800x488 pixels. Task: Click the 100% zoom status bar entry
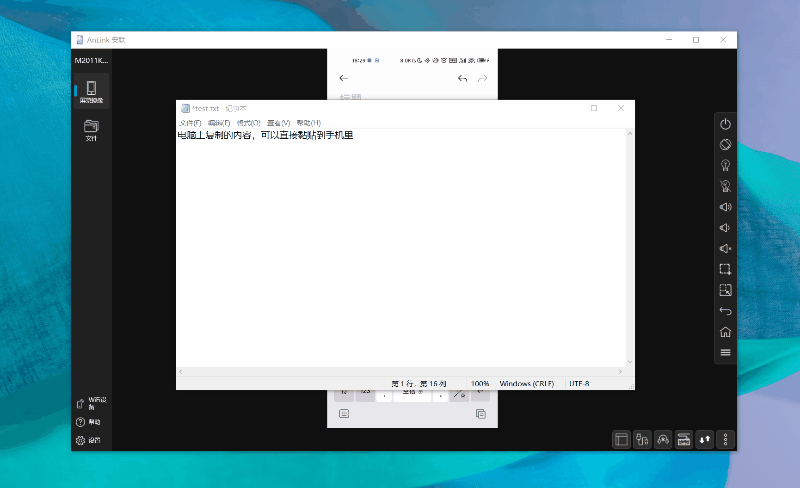pyautogui.click(x=480, y=383)
